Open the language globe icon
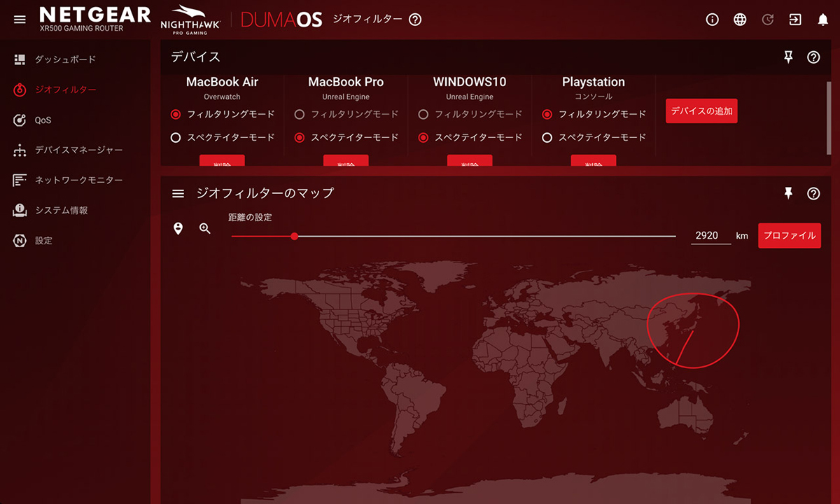This screenshot has width=840, height=504. 740,20
